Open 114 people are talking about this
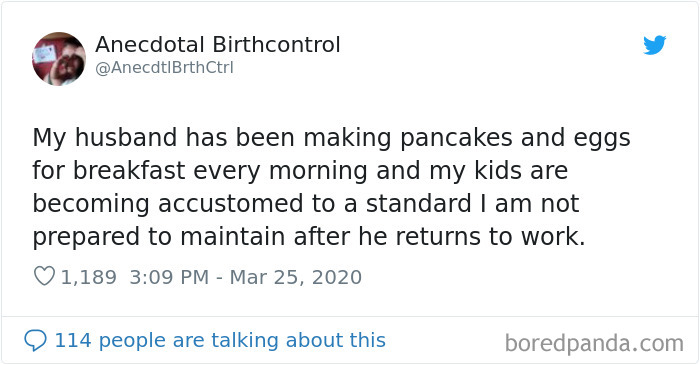The width and height of the screenshot is (700, 365). click(220, 340)
